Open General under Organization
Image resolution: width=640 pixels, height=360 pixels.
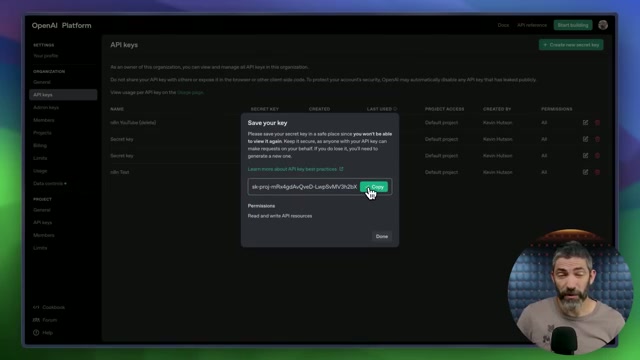[x=42, y=82]
